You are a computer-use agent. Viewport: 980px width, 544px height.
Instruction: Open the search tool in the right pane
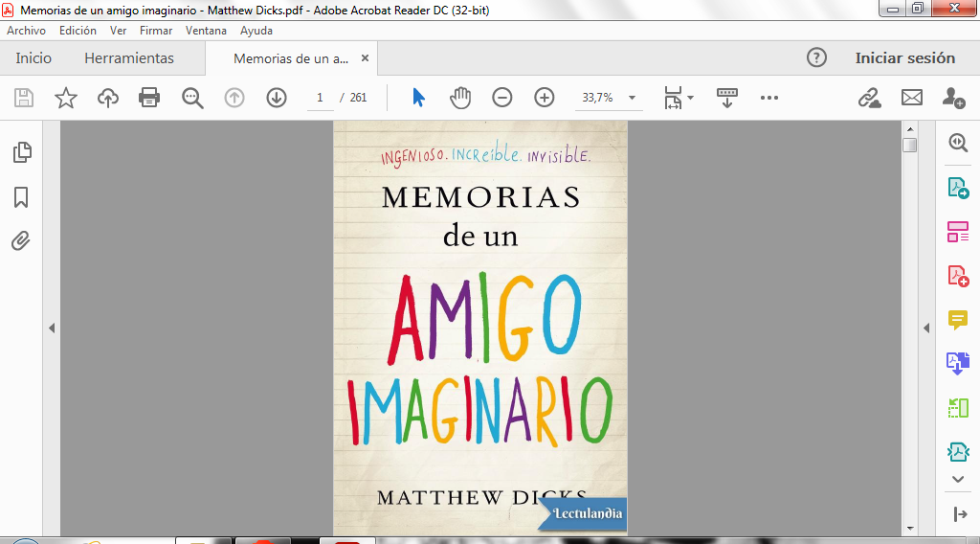[x=958, y=143]
